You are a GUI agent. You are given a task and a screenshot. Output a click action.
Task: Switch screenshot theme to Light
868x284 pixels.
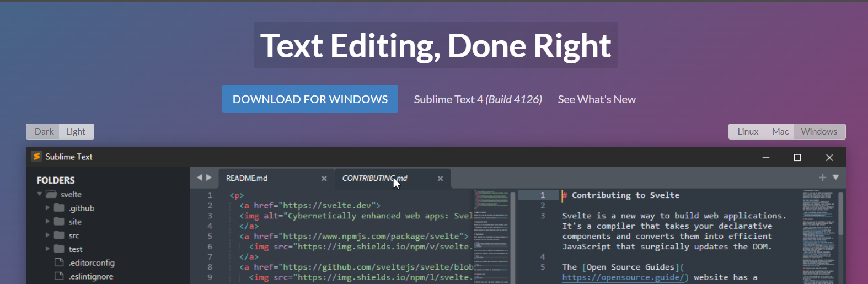click(x=76, y=131)
